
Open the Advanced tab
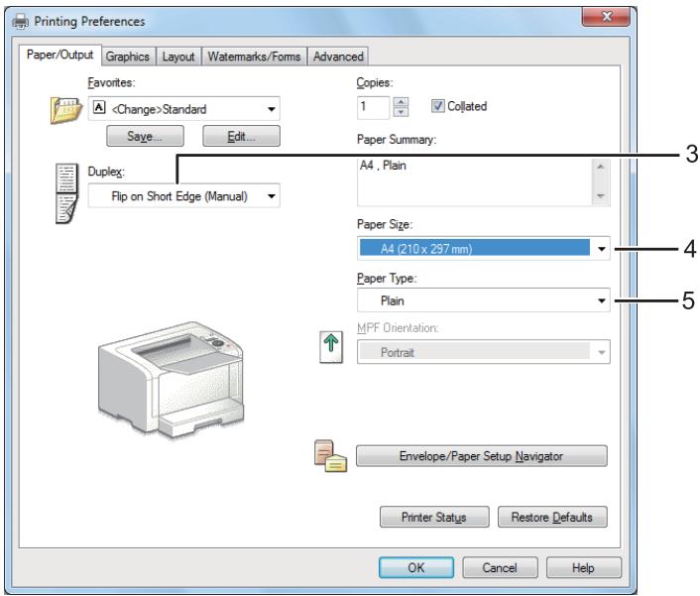[x=338, y=57]
